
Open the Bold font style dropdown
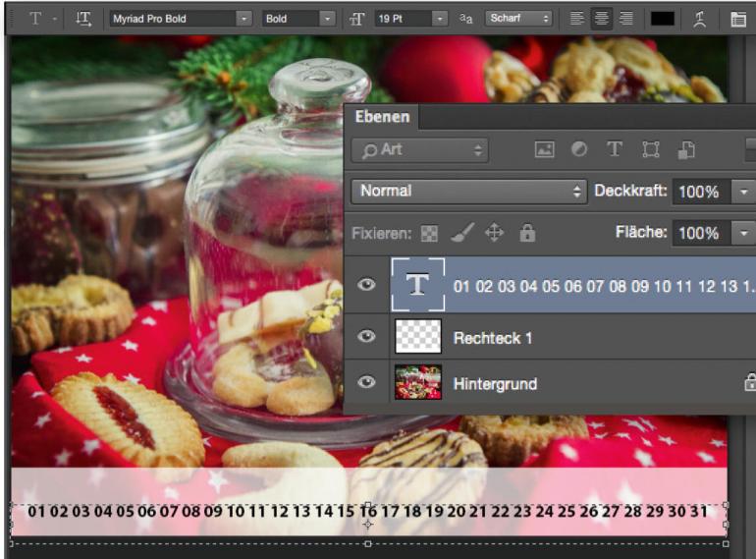327,19
